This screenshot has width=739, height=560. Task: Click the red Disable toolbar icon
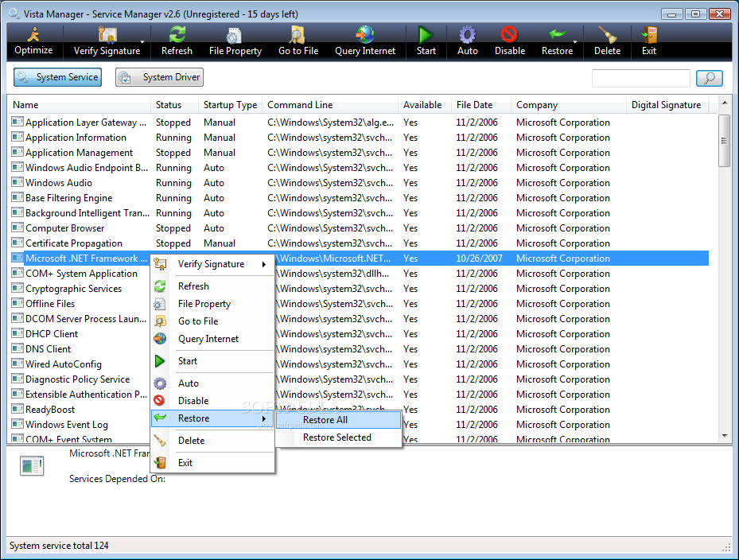pyautogui.click(x=509, y=41)
